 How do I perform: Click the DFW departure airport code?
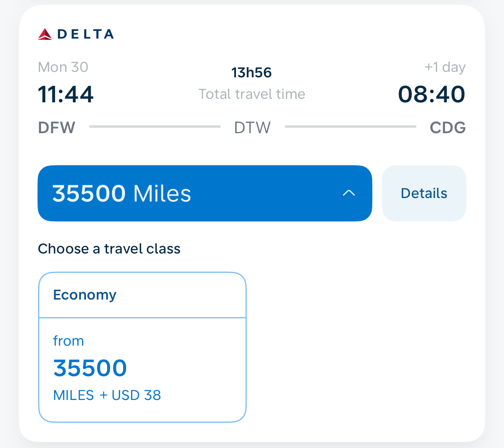(57, 128)
